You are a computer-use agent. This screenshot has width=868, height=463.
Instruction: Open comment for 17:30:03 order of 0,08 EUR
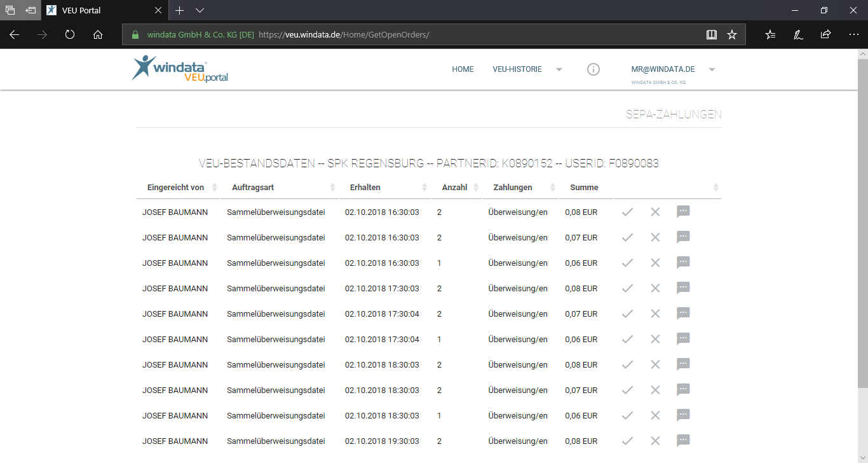pyautogui.click(x=683, y=288)
